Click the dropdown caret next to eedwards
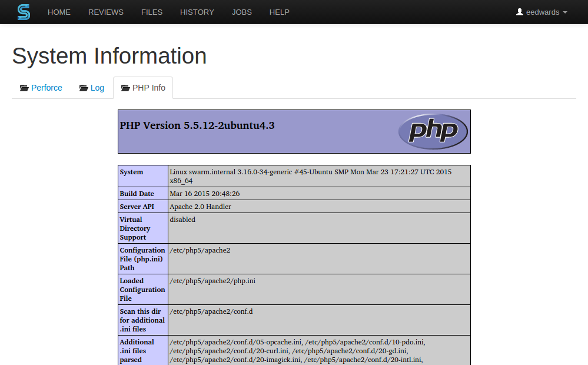Screen dimensions: 588x365 tap(565, 12)
